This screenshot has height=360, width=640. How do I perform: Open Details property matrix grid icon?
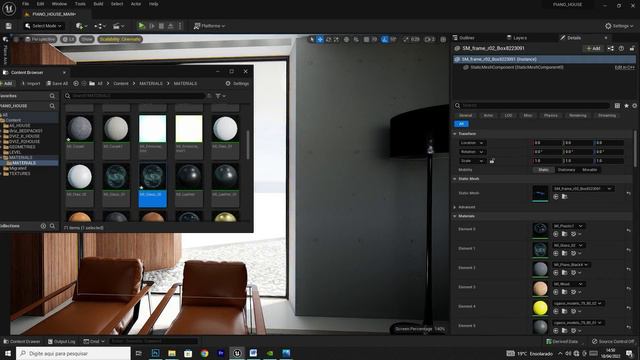click(617, 106)
